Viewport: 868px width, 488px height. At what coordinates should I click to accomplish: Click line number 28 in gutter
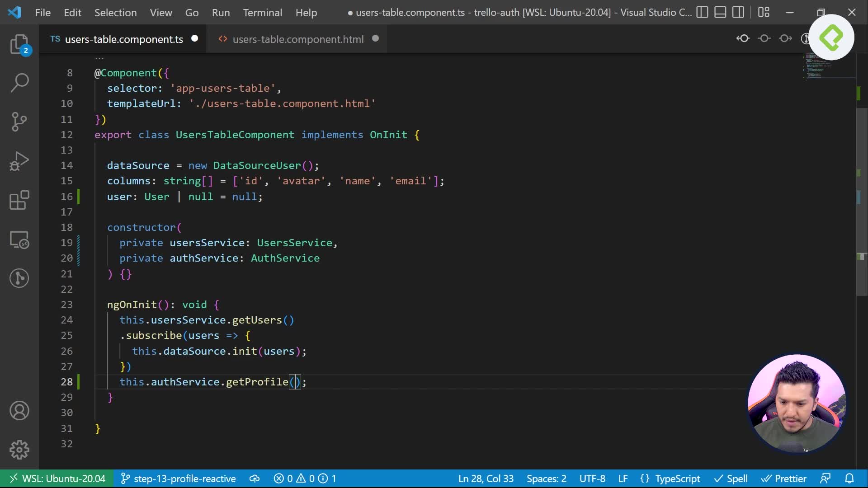pyautogui.click(x=66, y=382)
